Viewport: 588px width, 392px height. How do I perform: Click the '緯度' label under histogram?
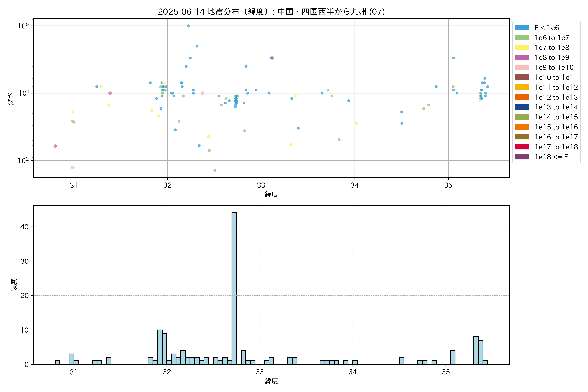click(x=271, y=381)
